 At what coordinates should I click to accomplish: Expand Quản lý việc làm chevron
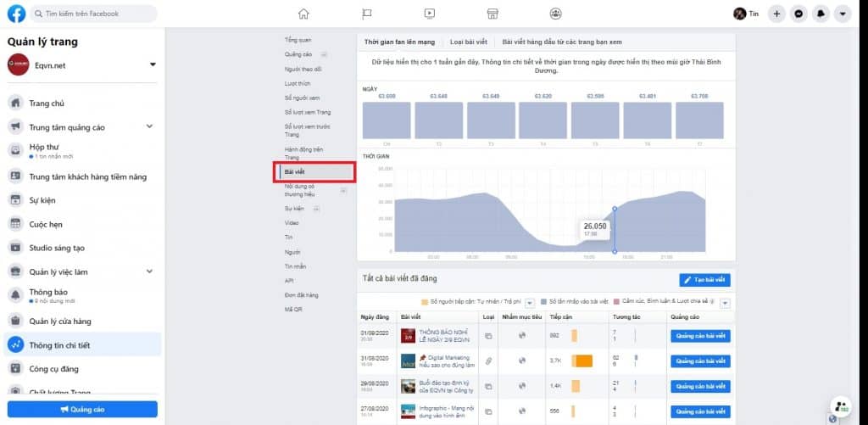149,271
